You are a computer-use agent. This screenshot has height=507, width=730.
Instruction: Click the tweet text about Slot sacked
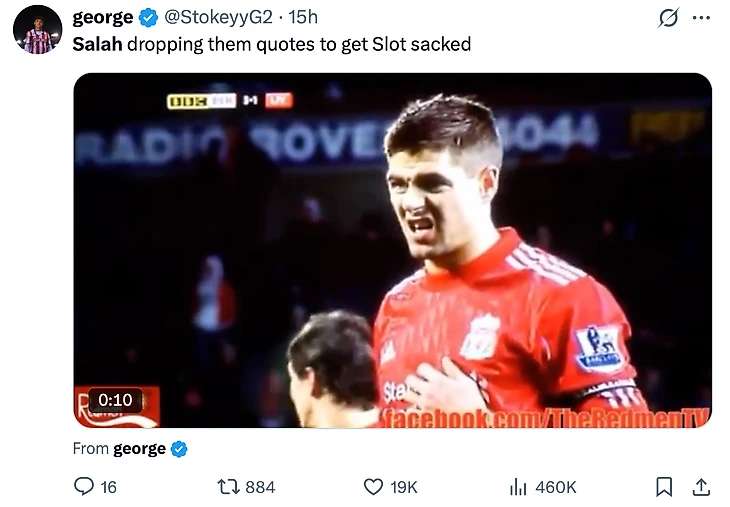(272, 44)
